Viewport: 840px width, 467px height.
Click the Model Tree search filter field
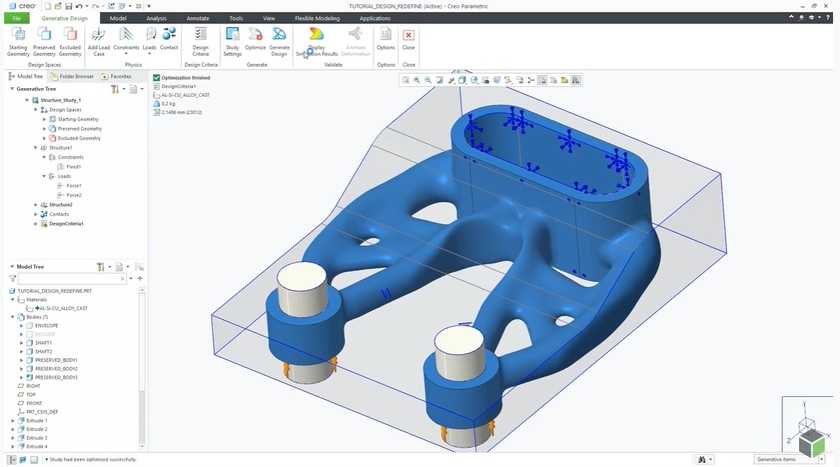pyautogui.click(x=75, y=279)
